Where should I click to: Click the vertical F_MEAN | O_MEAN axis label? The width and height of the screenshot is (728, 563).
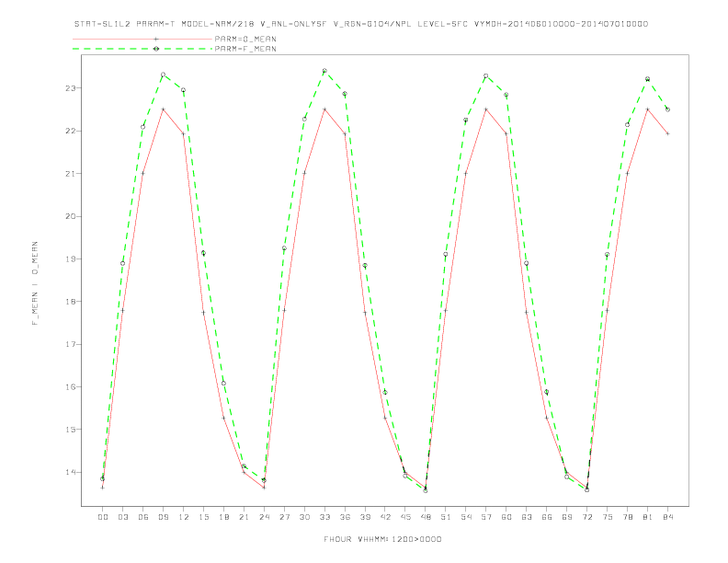35,283
